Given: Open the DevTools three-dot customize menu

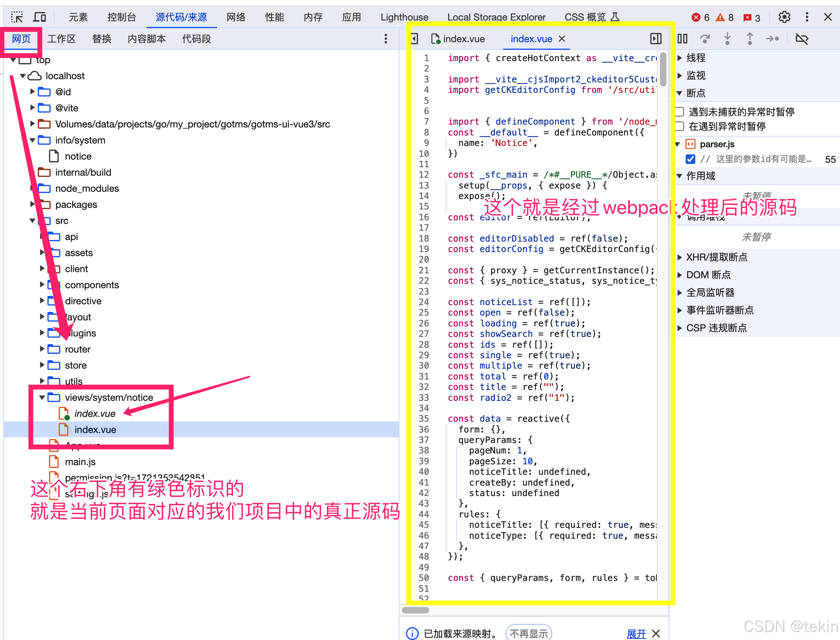Looking at the screenshot, I should click(x=807, y=17).
